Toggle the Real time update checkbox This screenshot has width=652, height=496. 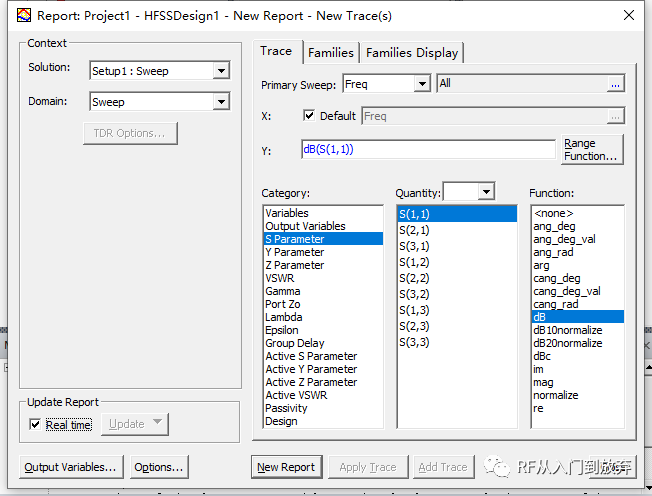click(35, 424)
